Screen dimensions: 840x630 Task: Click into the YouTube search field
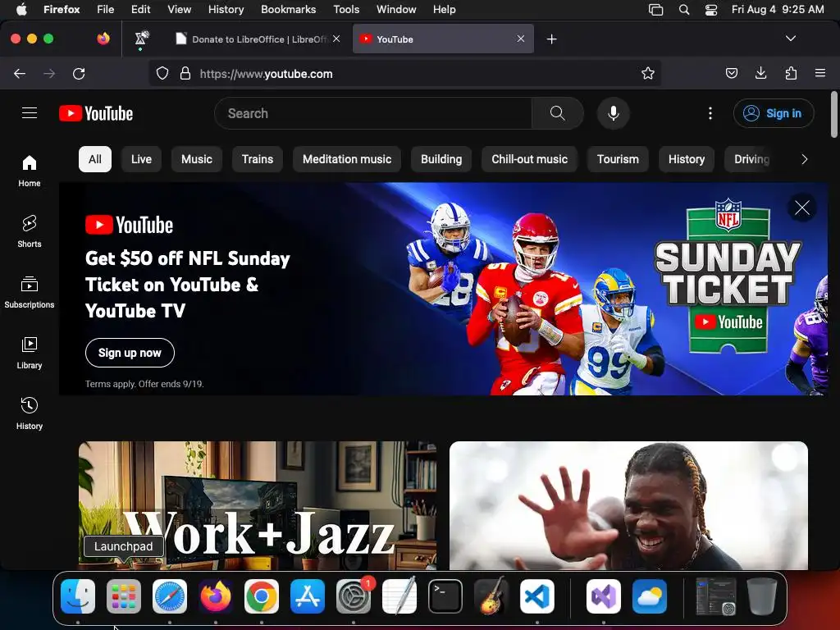coord(373,113)
